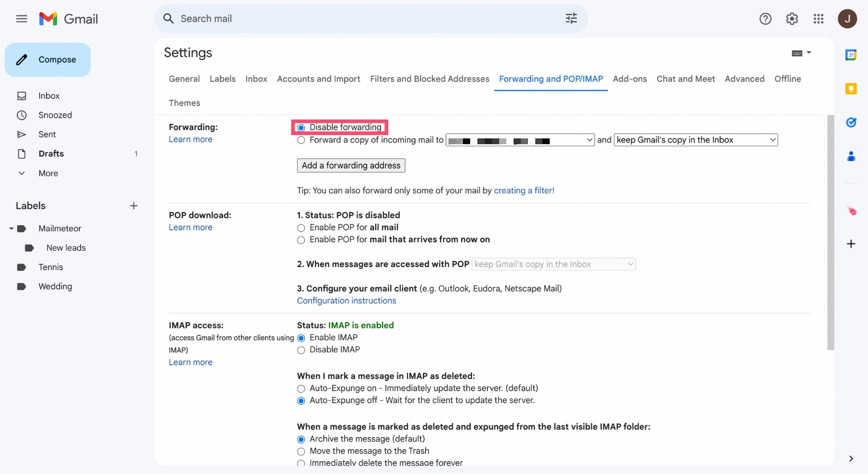Switch to the Accounts and Import tab
Viewport: 868px width, 474px height.
[319, 79]
